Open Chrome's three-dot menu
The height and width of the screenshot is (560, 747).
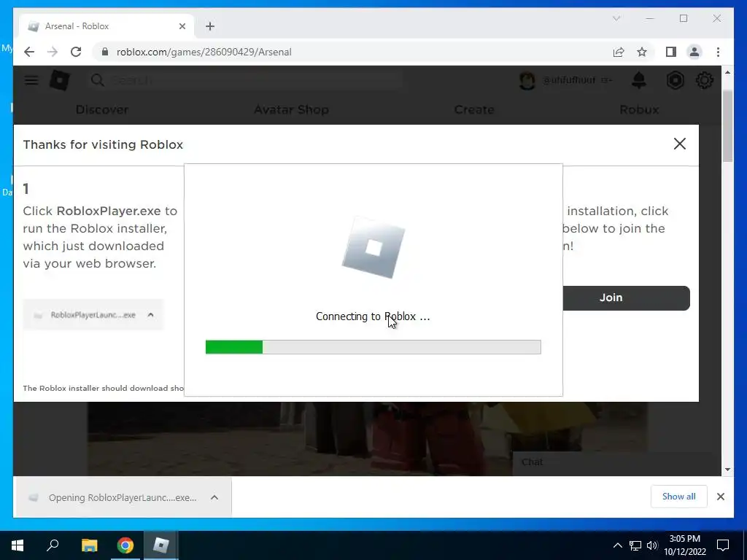(718, 52)
